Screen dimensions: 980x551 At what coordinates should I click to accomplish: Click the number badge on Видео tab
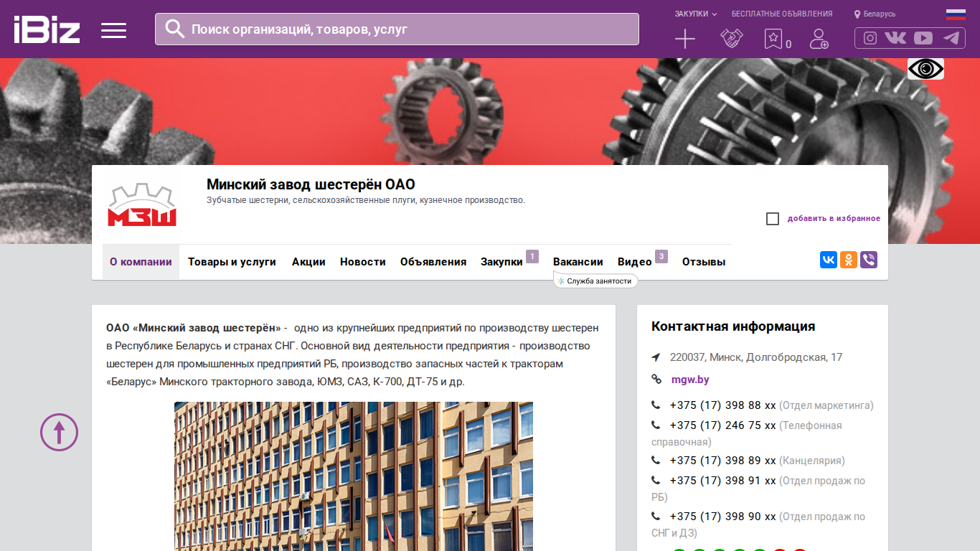click(661, 256)
